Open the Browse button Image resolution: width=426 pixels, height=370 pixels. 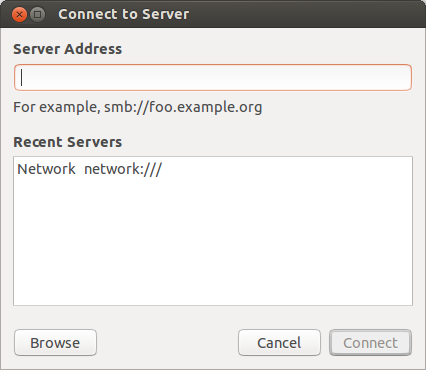tap(55, 343)
